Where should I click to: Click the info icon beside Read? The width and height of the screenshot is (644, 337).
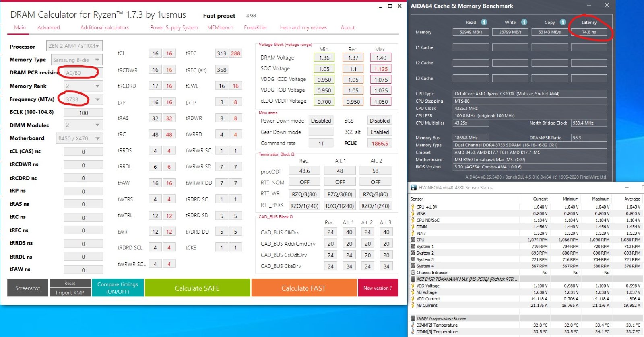[x=484, y=22]
